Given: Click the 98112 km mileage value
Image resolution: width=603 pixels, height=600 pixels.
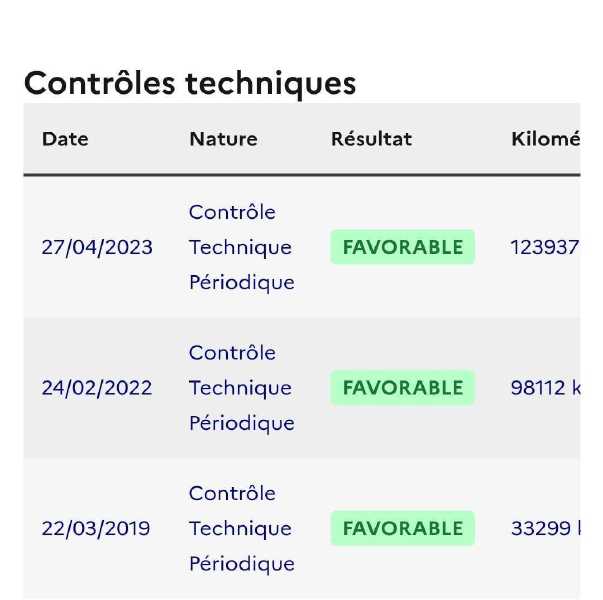Looking at the screenshot, I should pos(546,388).
